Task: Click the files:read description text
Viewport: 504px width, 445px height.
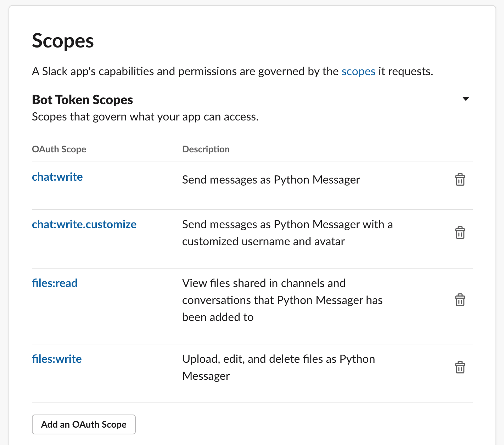Action: click(282, 300)
